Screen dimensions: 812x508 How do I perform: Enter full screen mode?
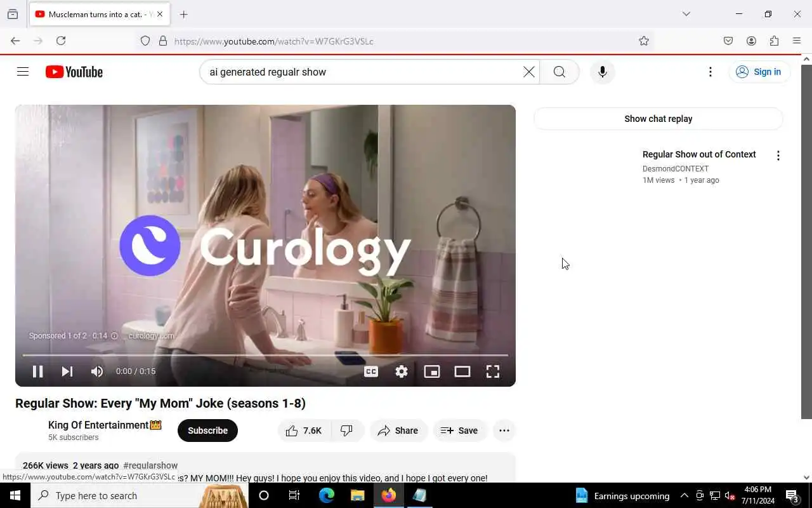coord(493,371)
